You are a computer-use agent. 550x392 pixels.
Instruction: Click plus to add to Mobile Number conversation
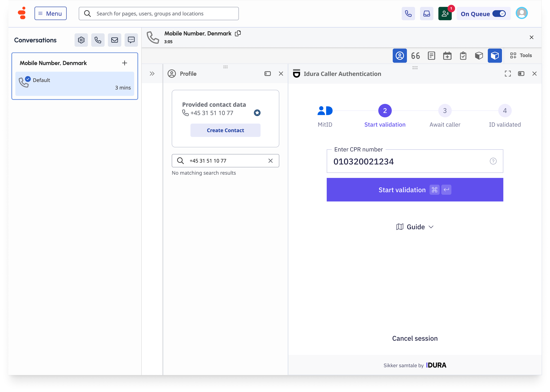click(x=124, y=63)
